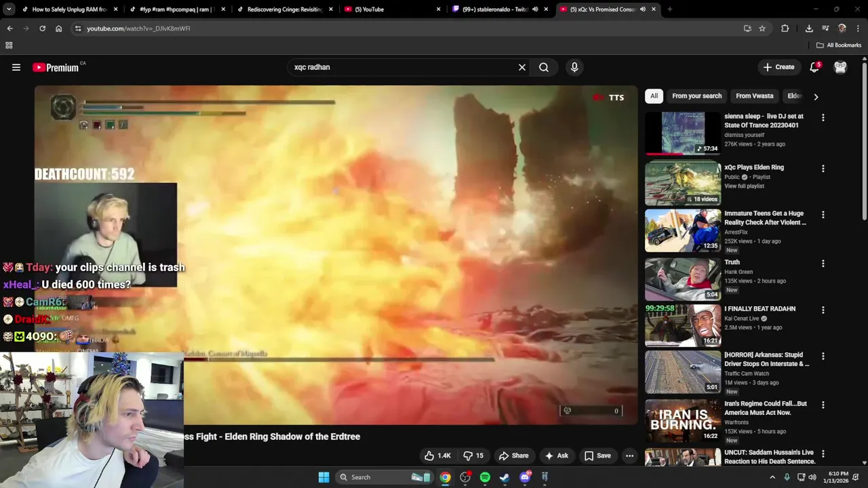This screenshot has height=488, width=868.
Task: Open options for xQc Plays Elden Ring playlist
Action: point(823,168)
